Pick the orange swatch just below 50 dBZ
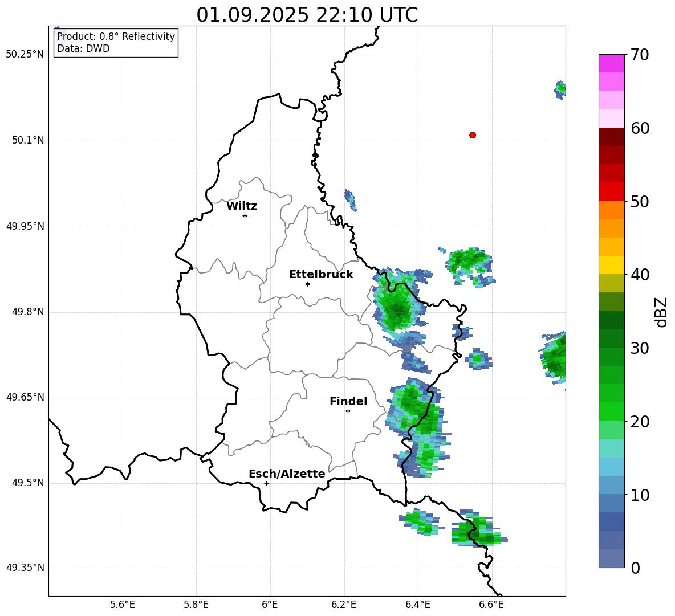This screenshot has width=675, height=616. tap(612, 210)
